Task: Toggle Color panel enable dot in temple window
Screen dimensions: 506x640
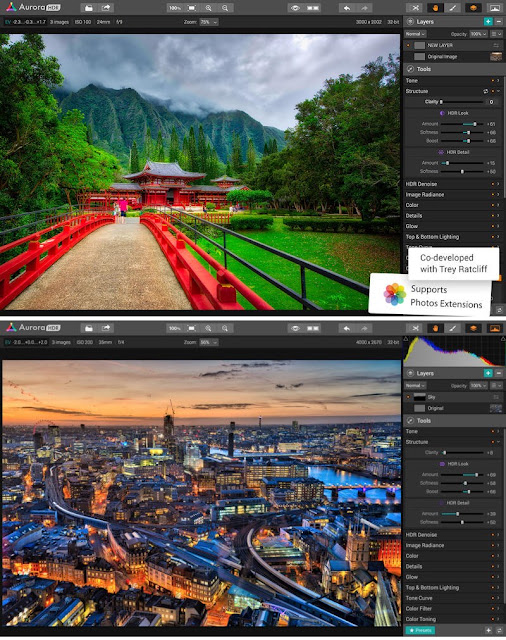Action: pyautogui.click(x=493, y=205)
